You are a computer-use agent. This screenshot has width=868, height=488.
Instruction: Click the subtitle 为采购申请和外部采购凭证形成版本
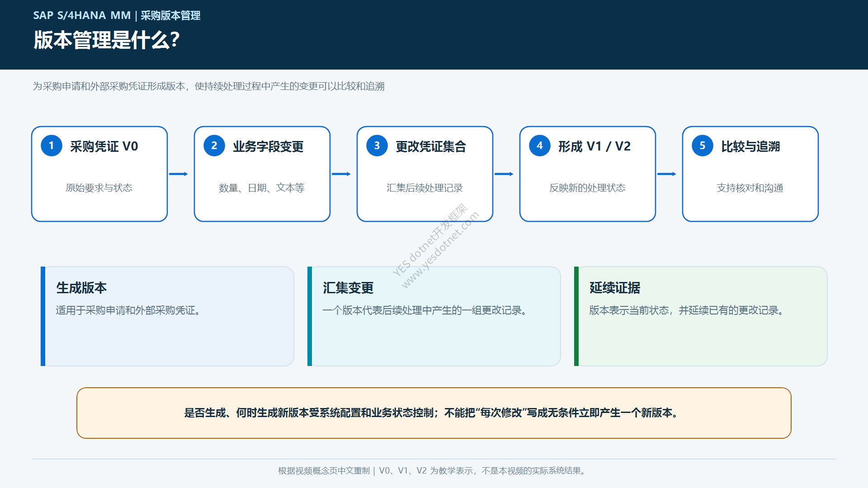pos(208,86)
